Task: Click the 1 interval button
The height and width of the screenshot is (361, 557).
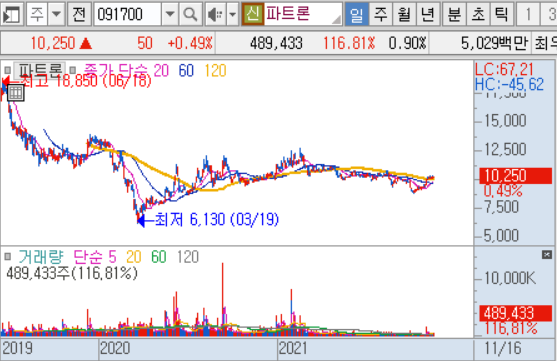Action: click(528, 14)
